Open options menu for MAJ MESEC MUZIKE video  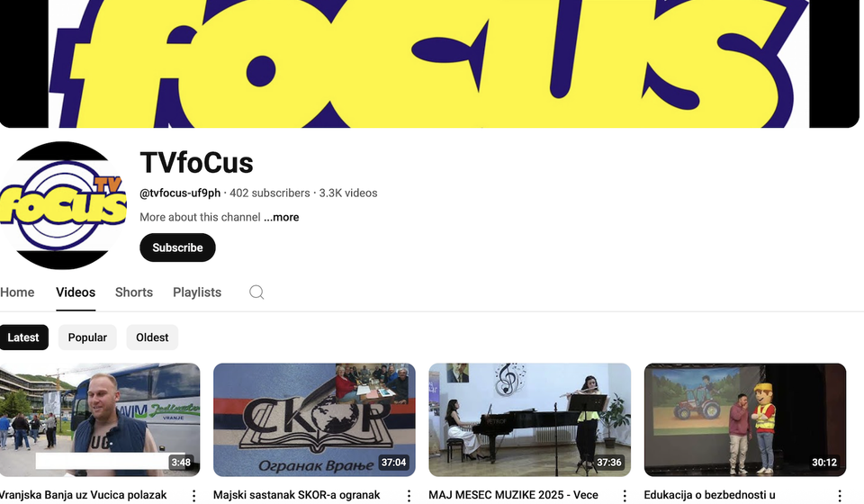[625, 496]
